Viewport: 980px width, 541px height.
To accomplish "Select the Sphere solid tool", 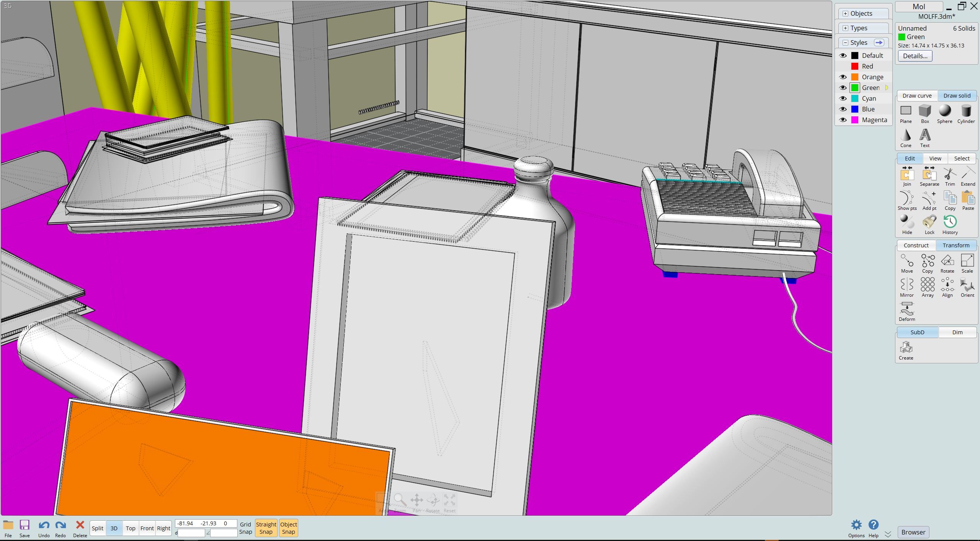I will pos(944,114).
